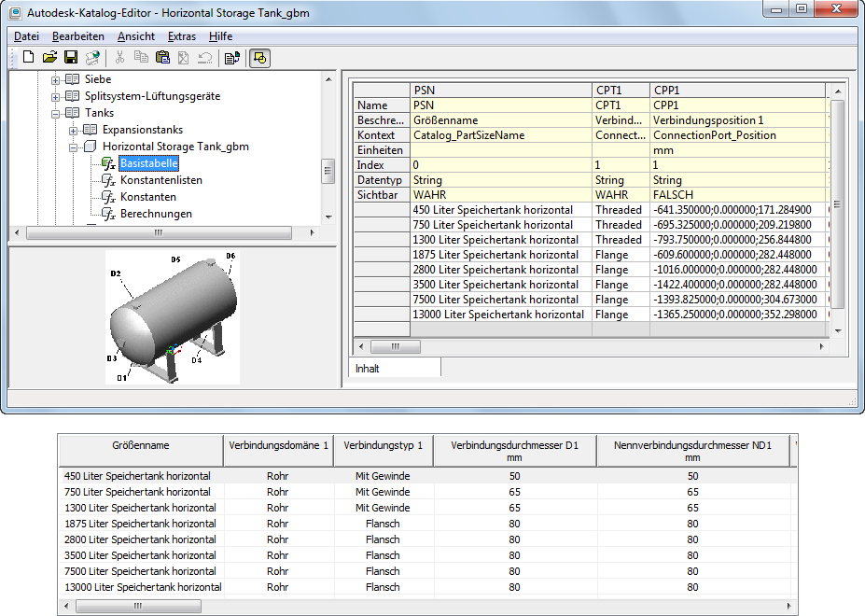Expand the Expansionstanks node
This screenshot has width=865, height=616.
73,131
